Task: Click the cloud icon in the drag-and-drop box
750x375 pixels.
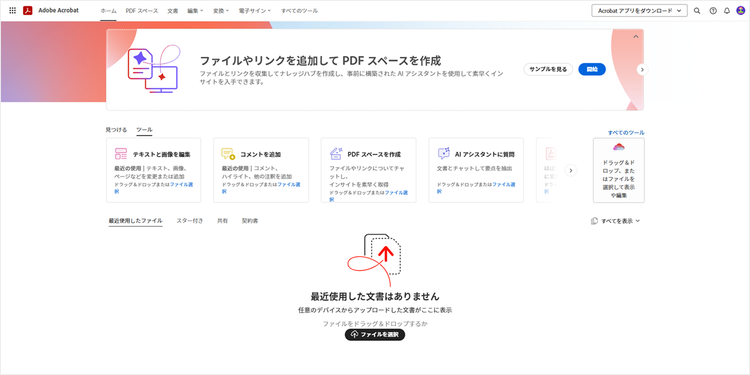Action: tap(619, 147)
